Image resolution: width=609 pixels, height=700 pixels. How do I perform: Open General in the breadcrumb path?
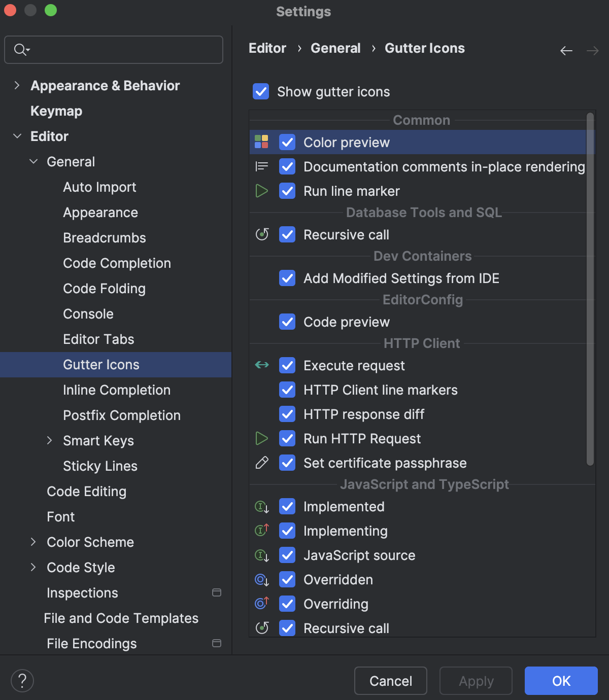click(x=335, y=48)
